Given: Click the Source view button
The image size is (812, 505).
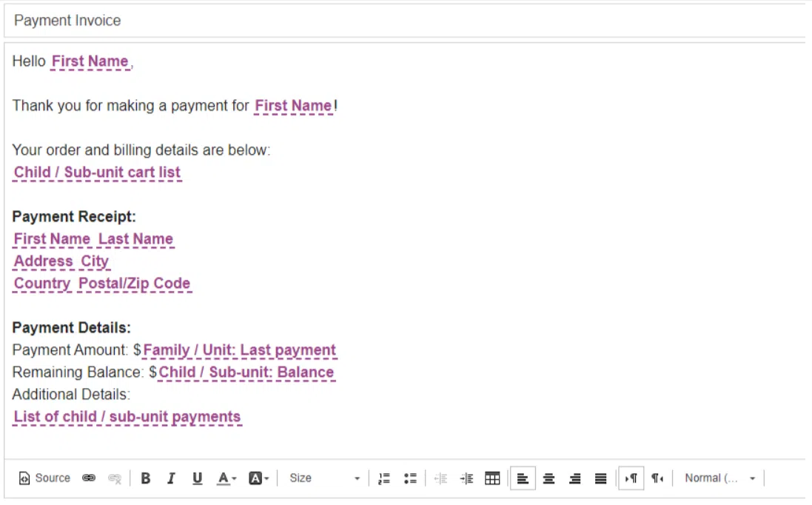Looking at the screenshot, I should tap(45, 478).
